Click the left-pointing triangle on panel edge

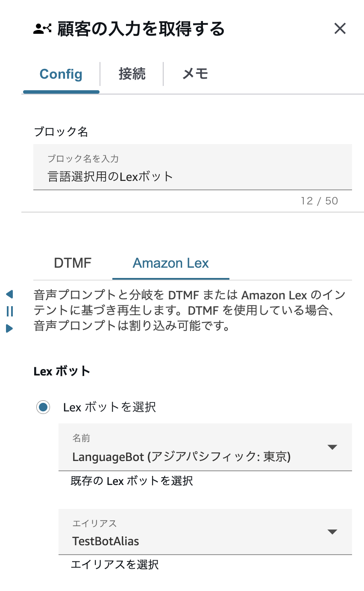point(9,294)
